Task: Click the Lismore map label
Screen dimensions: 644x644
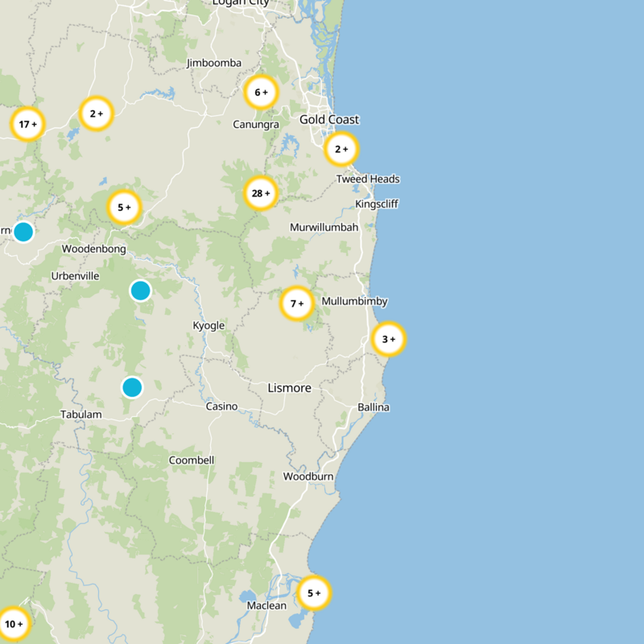Action: pos(290,388)
